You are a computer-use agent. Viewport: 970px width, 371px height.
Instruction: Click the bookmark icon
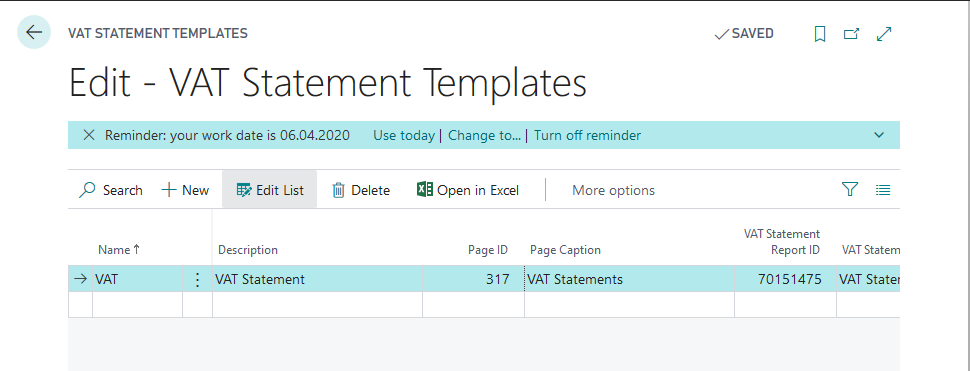click(820, 35)
